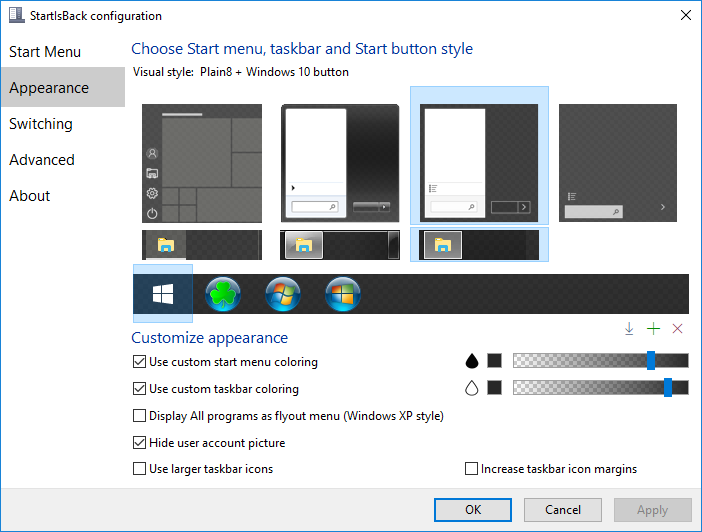Click the Cancel button

[x=563, y=510]
